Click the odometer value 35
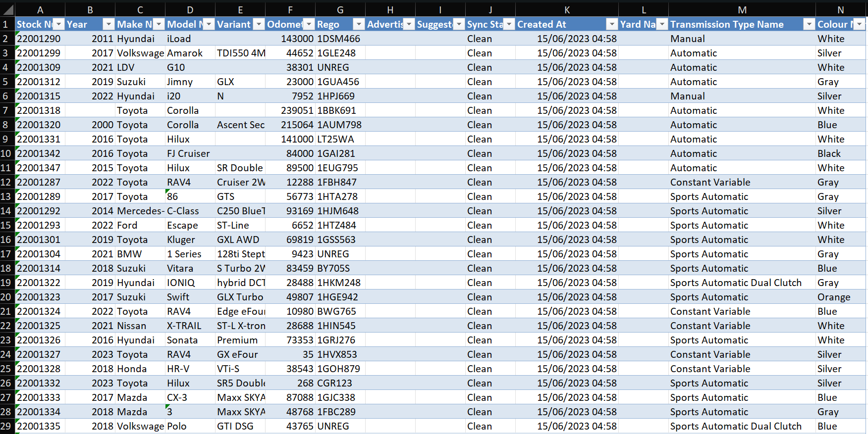The height and width of the screenshot is (434, 868). (290, 354)
